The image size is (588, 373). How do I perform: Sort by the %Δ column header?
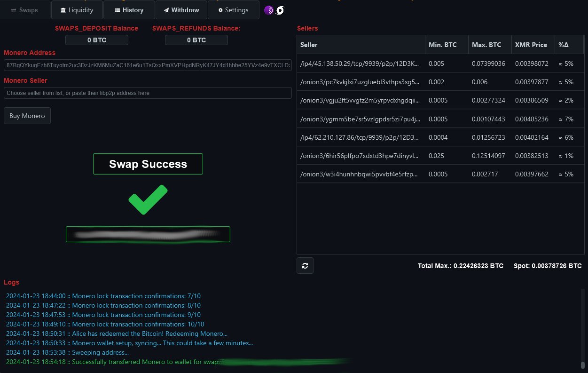[569, 45]
